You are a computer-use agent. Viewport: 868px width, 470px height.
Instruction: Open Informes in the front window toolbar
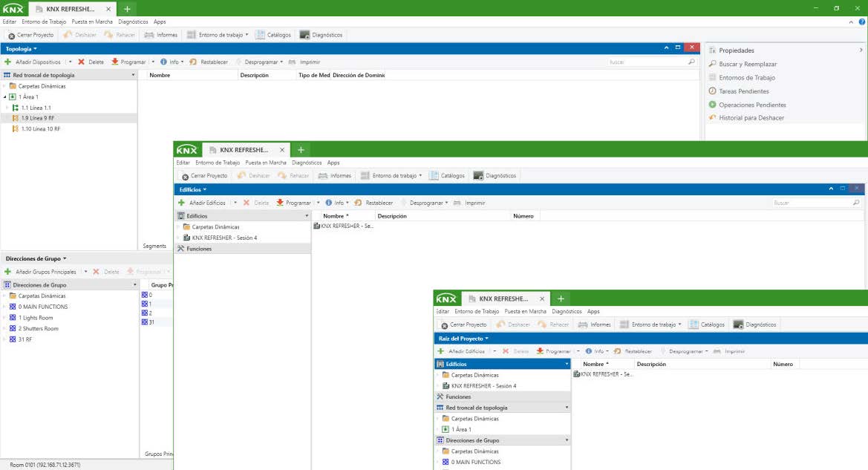click(595, 324)
